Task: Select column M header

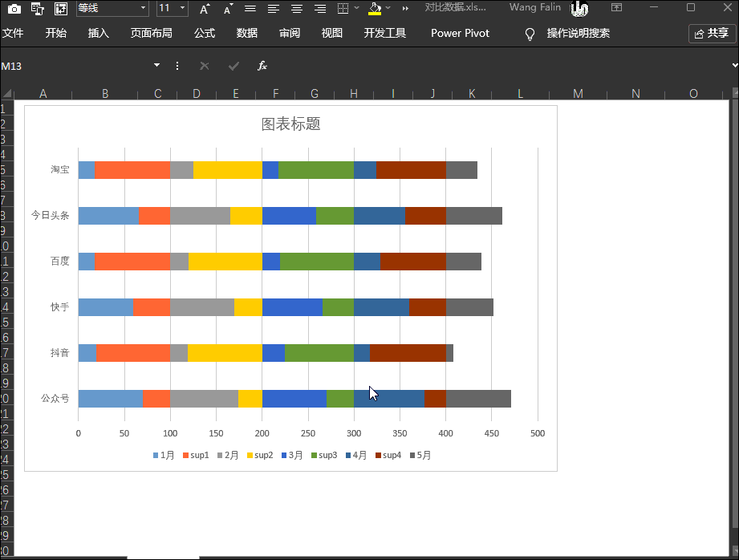Action: (579, 93)
